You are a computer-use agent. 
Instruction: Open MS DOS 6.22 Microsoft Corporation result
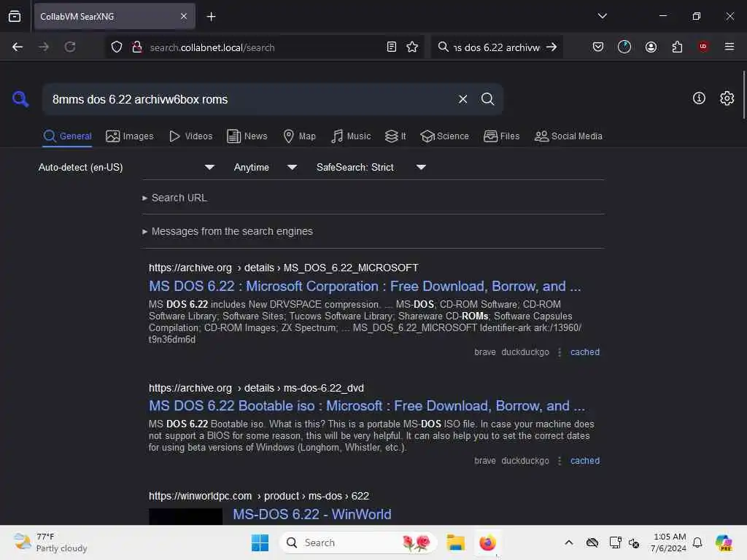tap(365, 286)
